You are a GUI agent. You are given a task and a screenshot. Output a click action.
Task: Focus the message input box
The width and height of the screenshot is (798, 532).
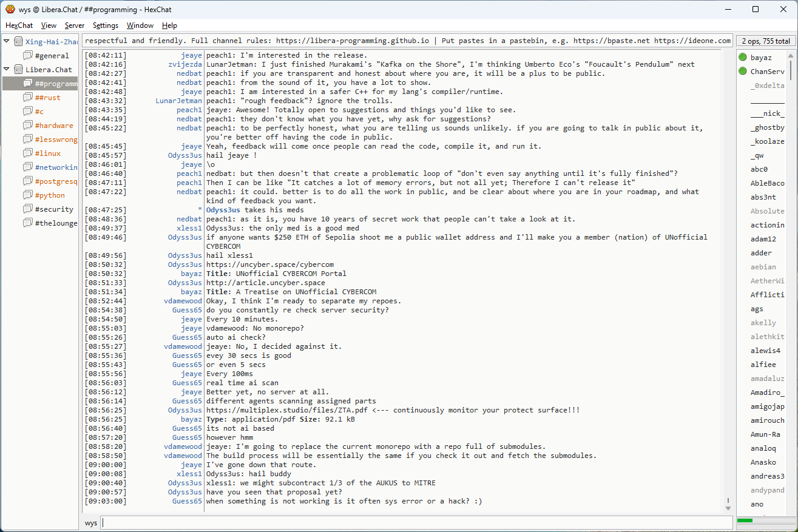[x=416, y=523]
